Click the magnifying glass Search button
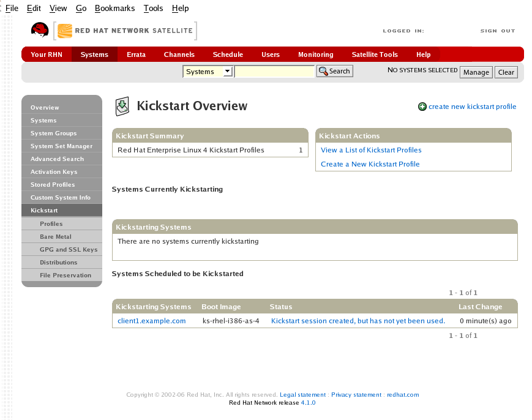 point(334,72)
